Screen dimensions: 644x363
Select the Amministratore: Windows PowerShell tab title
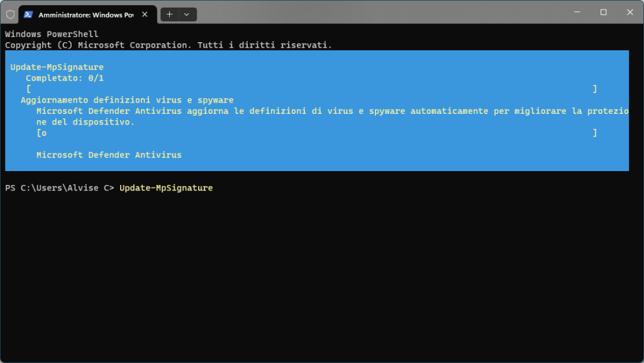point(85,14)
